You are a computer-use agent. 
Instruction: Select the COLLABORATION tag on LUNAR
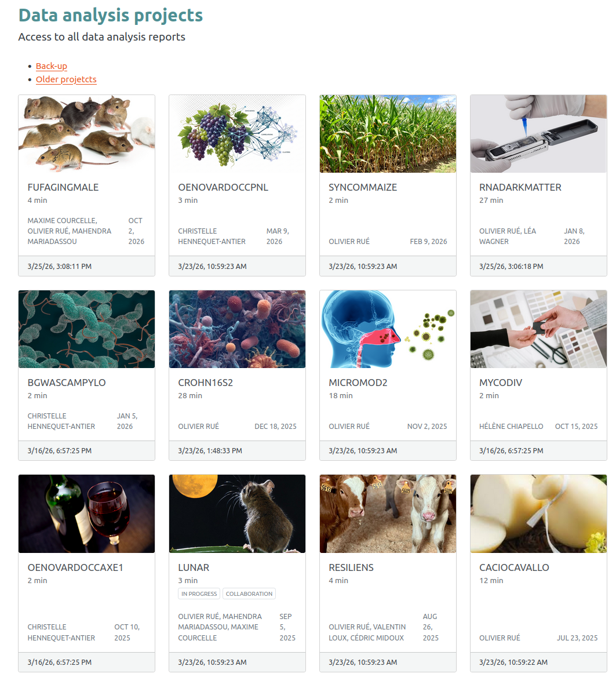249,594
